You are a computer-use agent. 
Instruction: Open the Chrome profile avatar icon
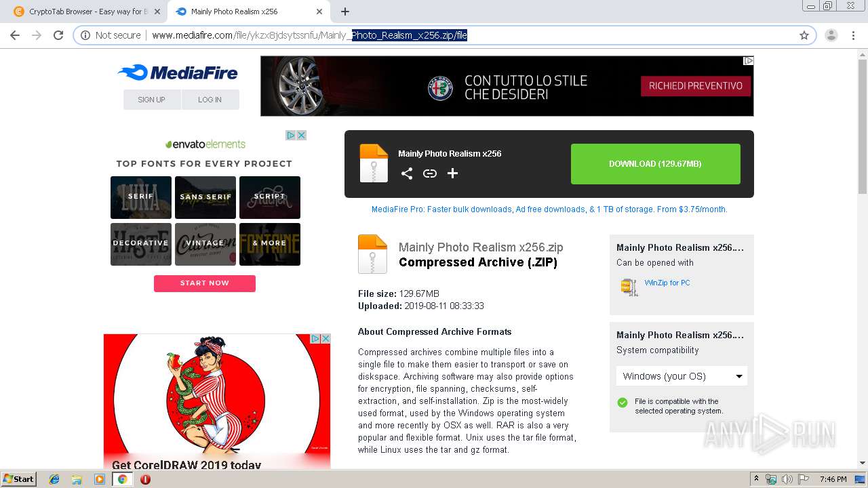click(x=831, y=35)
